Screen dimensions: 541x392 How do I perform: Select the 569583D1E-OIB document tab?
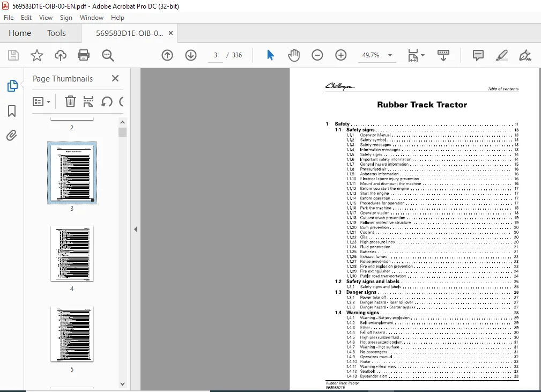pyautogui.click(x=129, y=33)
